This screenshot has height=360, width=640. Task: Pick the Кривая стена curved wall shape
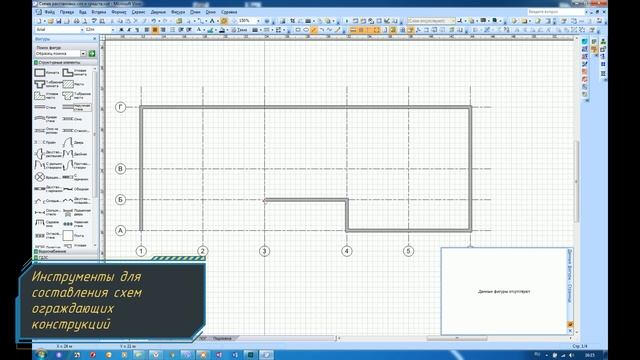point(47,119)
